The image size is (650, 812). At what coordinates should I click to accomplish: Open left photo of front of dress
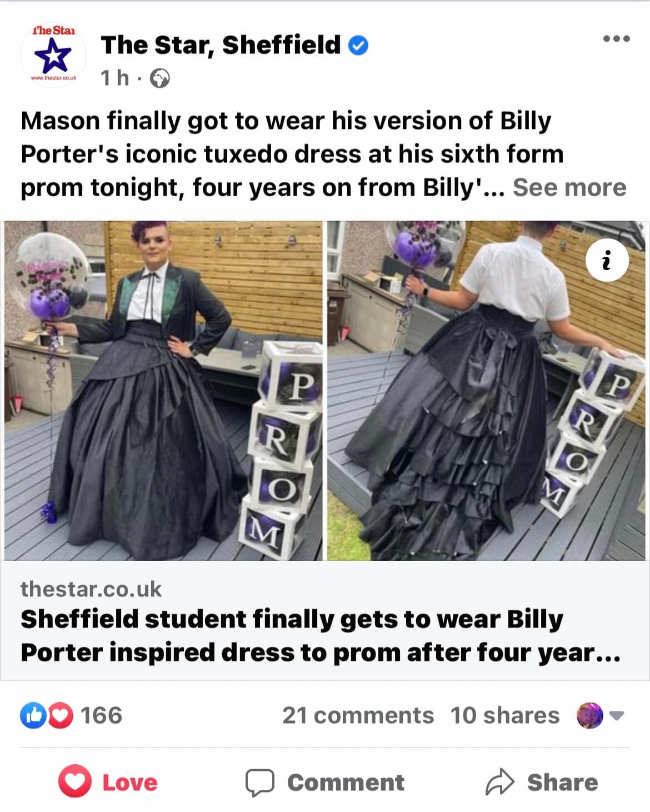[x=163, y=391]
